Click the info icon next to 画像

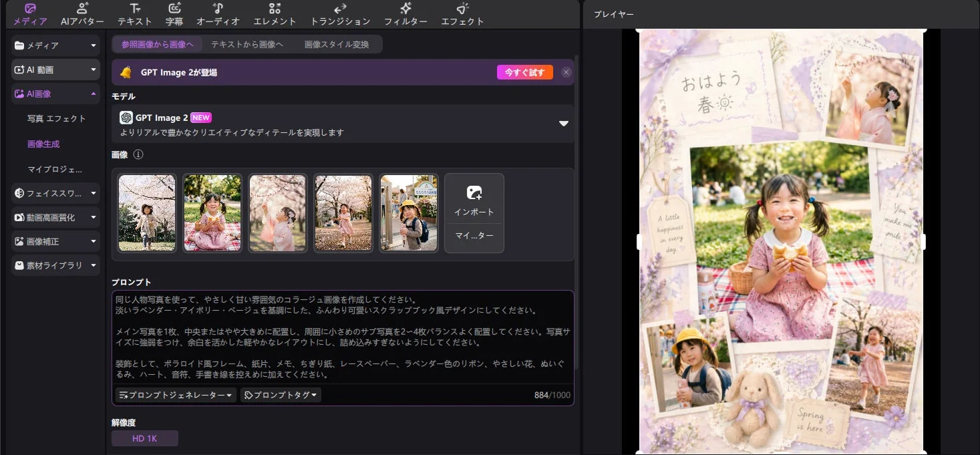(138, 154)
